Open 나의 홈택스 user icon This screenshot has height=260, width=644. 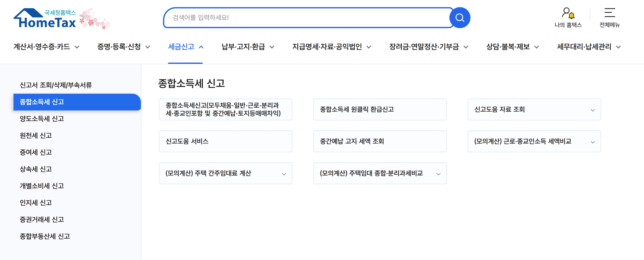568,13
